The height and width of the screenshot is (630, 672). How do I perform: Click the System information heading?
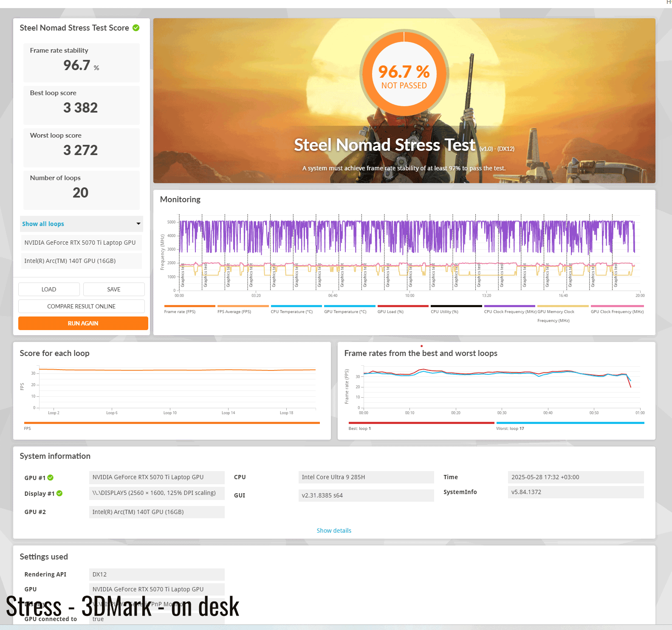coord(55,456)
